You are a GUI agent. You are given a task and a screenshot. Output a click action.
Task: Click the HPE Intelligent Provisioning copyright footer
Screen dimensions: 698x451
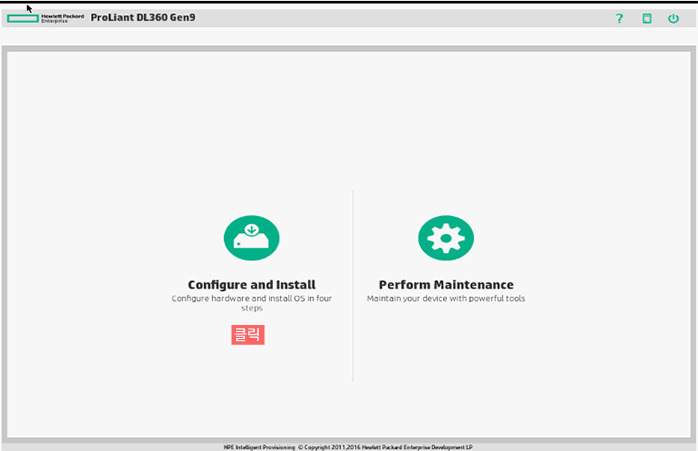click(348, 447)
